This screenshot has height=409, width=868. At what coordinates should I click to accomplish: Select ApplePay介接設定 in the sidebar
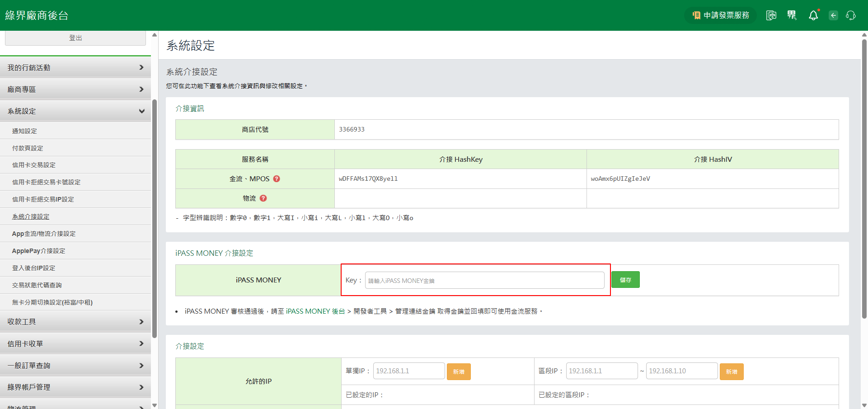39,251
